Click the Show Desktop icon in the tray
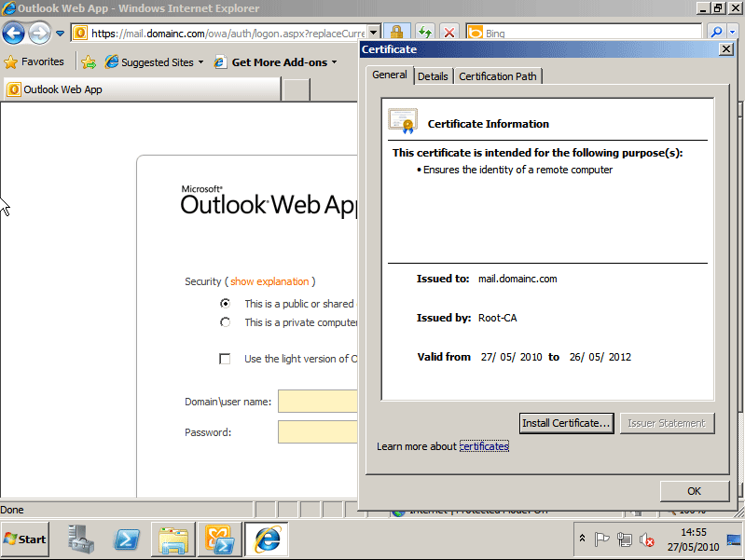 click(734, 540)
